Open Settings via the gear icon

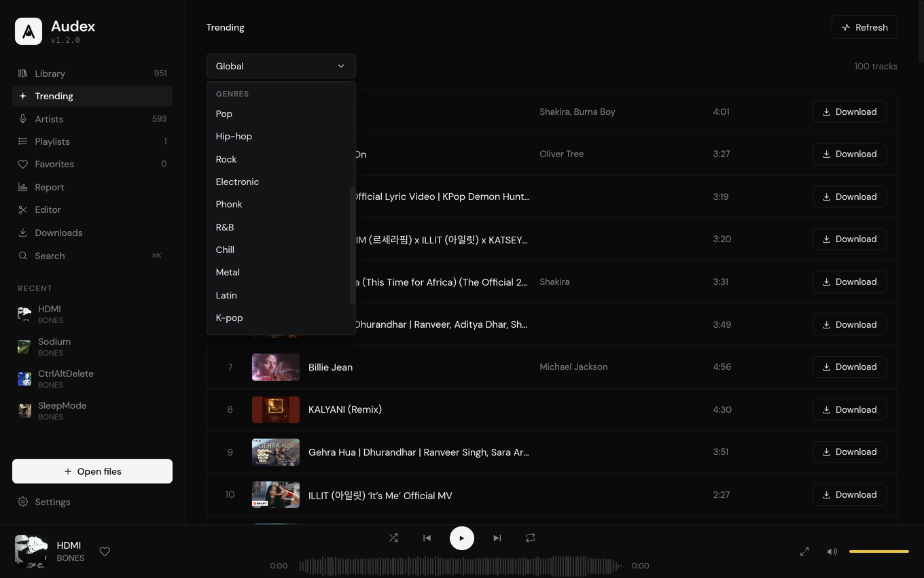click(22, 502)
